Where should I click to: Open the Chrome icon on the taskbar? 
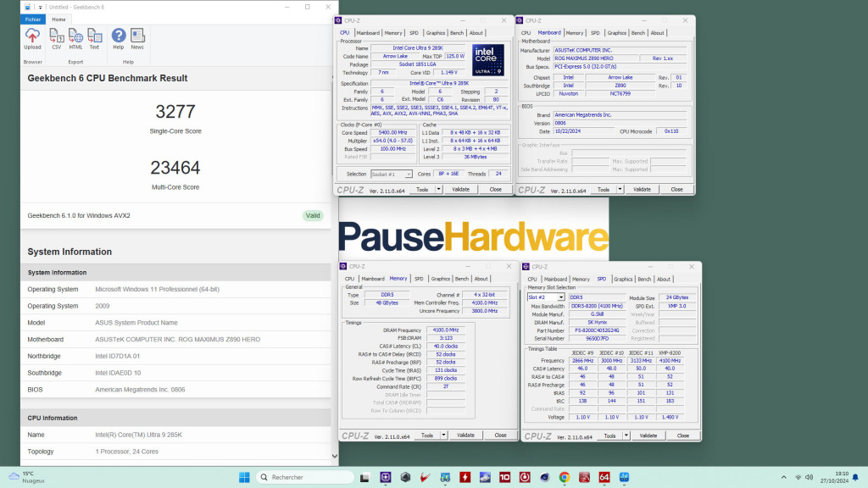[564, 478]
